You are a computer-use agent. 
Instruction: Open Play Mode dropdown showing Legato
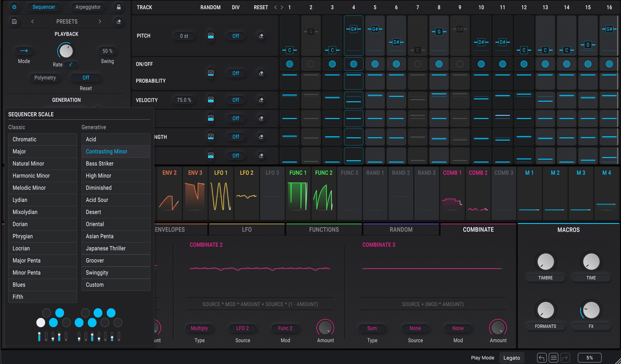click(x=511, y=358)
